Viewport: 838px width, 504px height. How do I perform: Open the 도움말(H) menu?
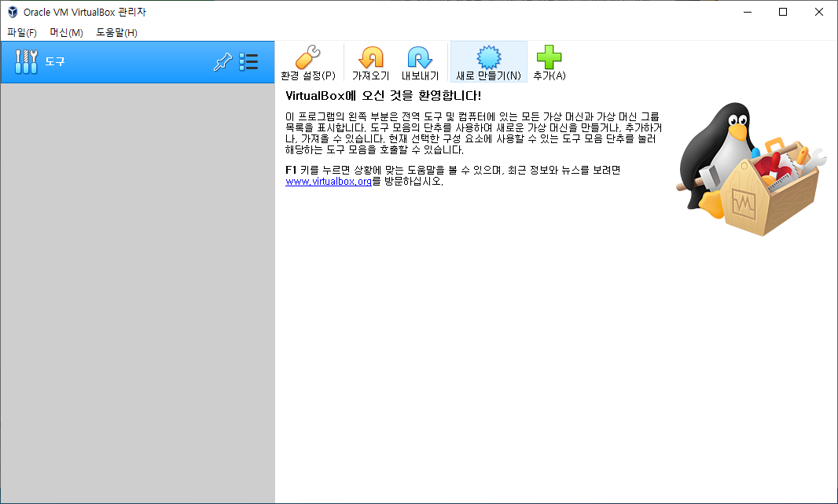click(x=116, y=32)
